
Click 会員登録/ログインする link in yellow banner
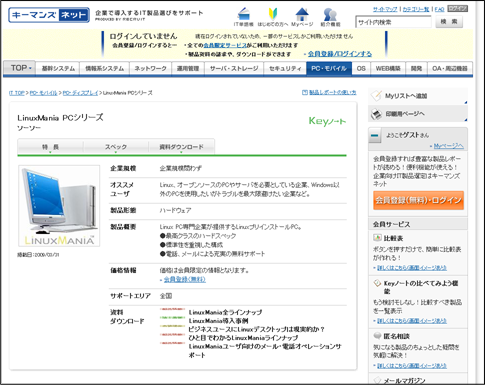pyautogui.click(x=340, y=54)
